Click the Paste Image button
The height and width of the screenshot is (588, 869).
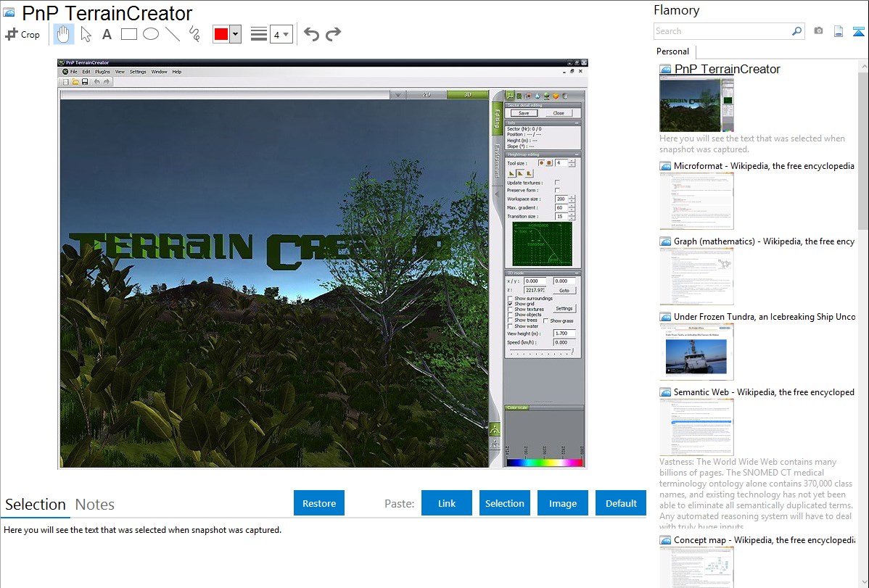[x=562, y=503]
